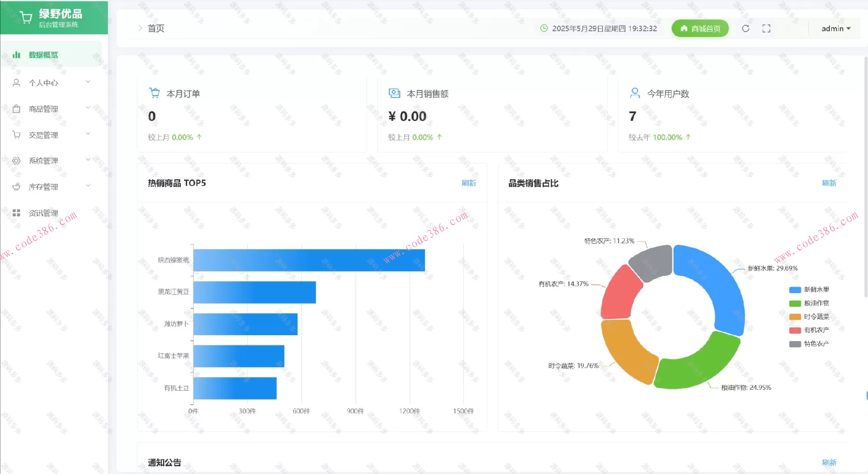
Task: Click the yearly users person icon
Action: 635,93
